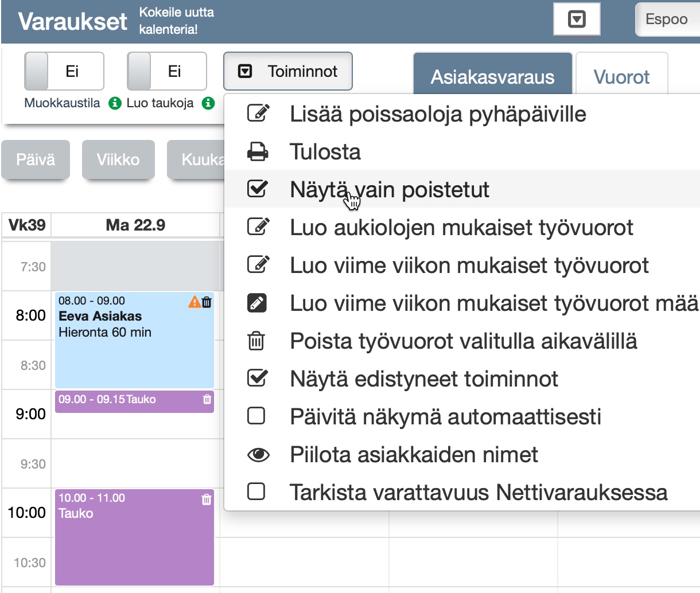Screen dimensions: 700x593
Task: Click the green info icon beside Muokkaustila
Action: pyautogui.click(x=115, y=103)
